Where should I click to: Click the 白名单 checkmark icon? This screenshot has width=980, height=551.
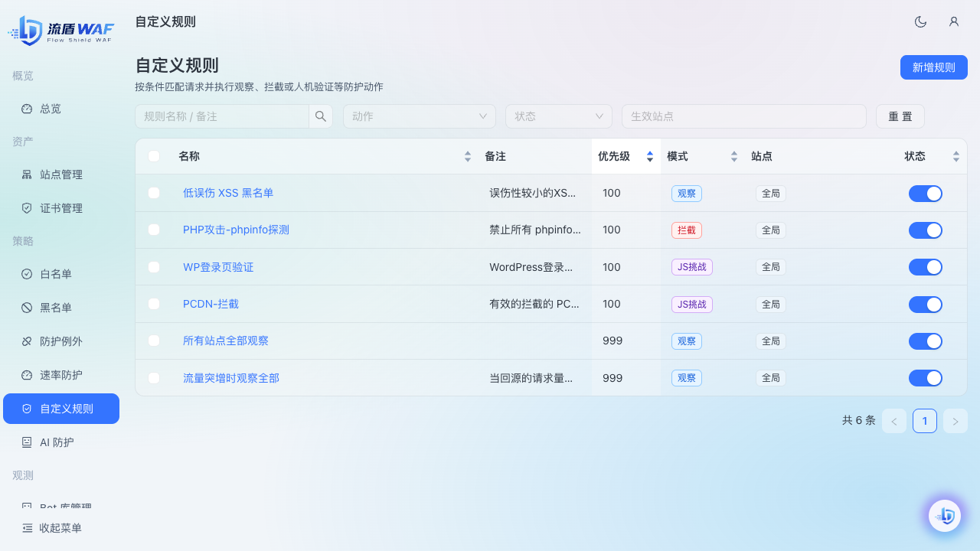coord(27,274)
